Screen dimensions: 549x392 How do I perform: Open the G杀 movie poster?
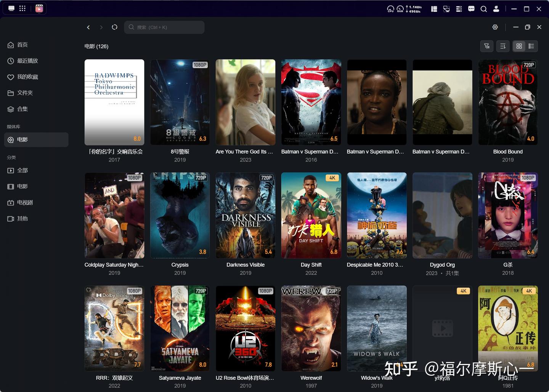508,215
